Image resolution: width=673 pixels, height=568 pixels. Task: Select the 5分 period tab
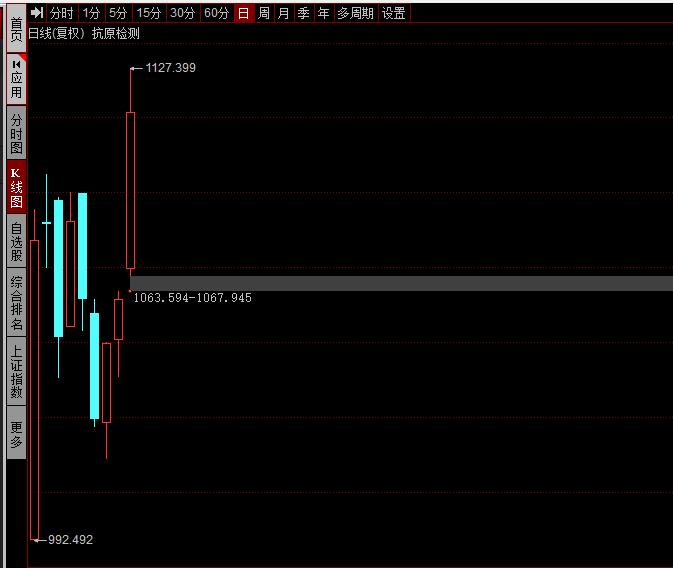point(118,13)
